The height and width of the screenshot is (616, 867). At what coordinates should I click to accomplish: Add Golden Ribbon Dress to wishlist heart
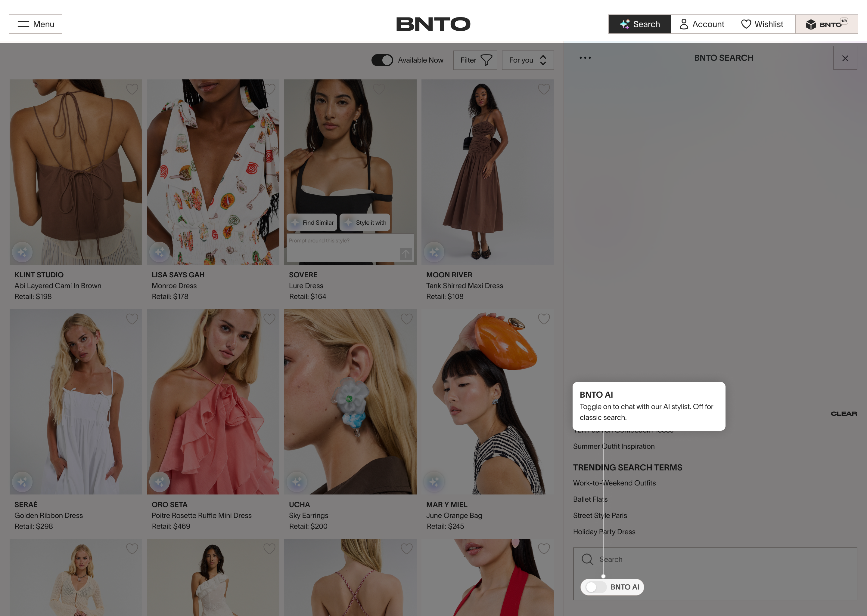click(132, 319)
